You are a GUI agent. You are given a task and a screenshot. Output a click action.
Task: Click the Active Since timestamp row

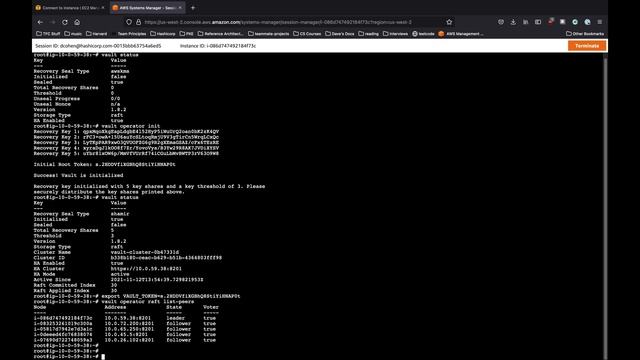[118, 280]
